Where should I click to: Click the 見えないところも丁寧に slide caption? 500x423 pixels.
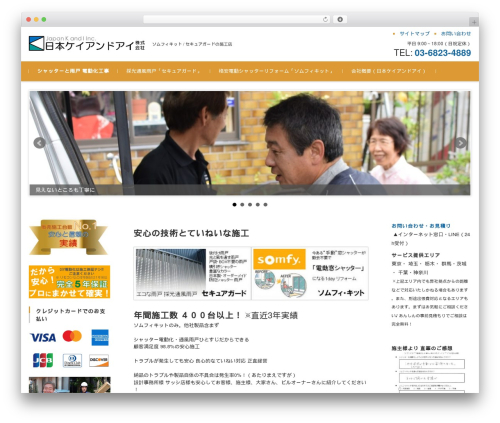[65, 190]
